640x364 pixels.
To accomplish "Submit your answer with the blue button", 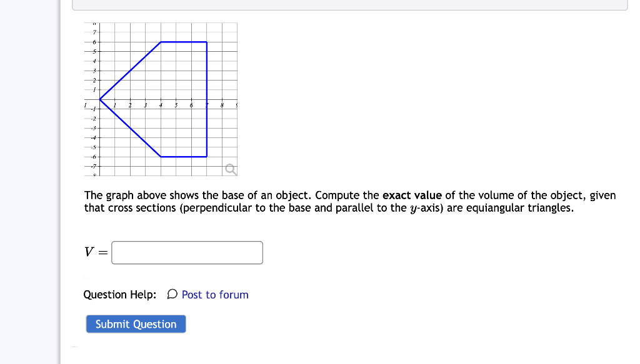I will (x=136, y=324).
